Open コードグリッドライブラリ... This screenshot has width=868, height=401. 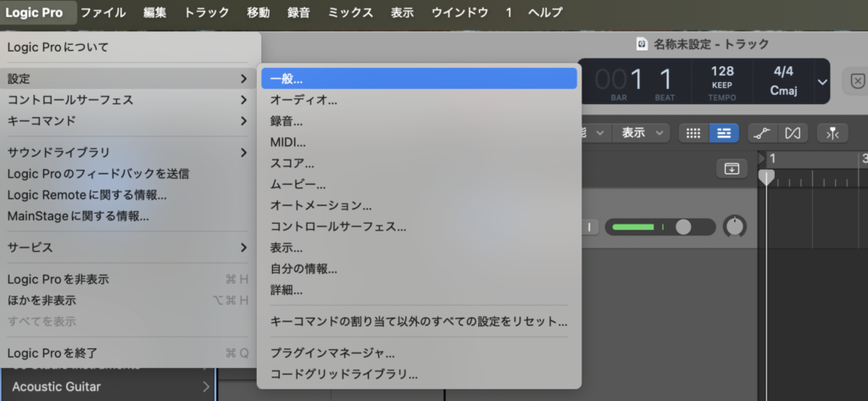419,375
